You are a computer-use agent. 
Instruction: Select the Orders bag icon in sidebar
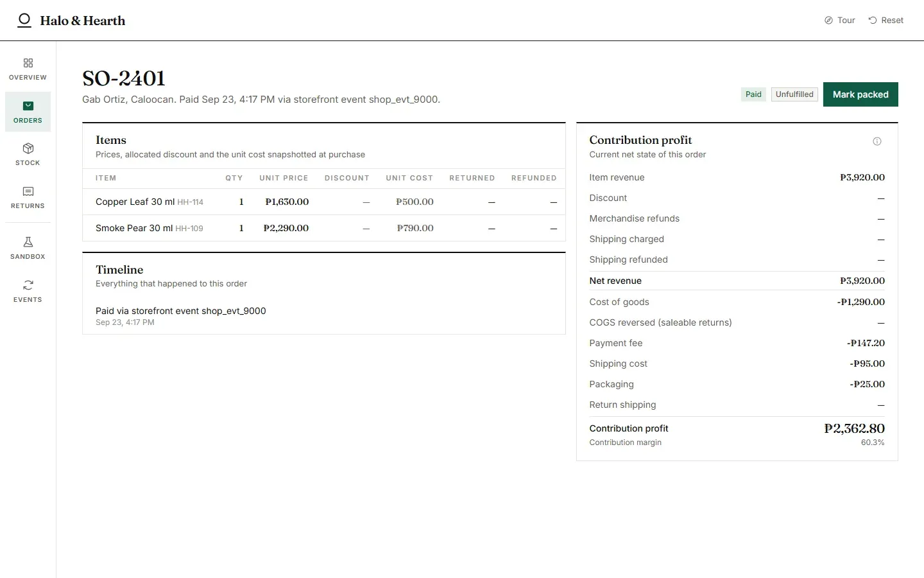28,106
